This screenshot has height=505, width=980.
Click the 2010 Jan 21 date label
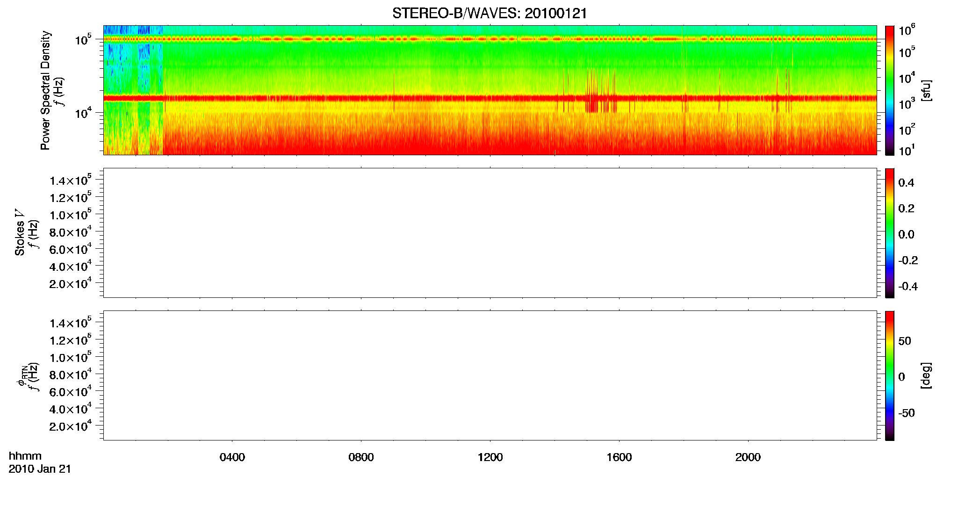pos(40,469)
